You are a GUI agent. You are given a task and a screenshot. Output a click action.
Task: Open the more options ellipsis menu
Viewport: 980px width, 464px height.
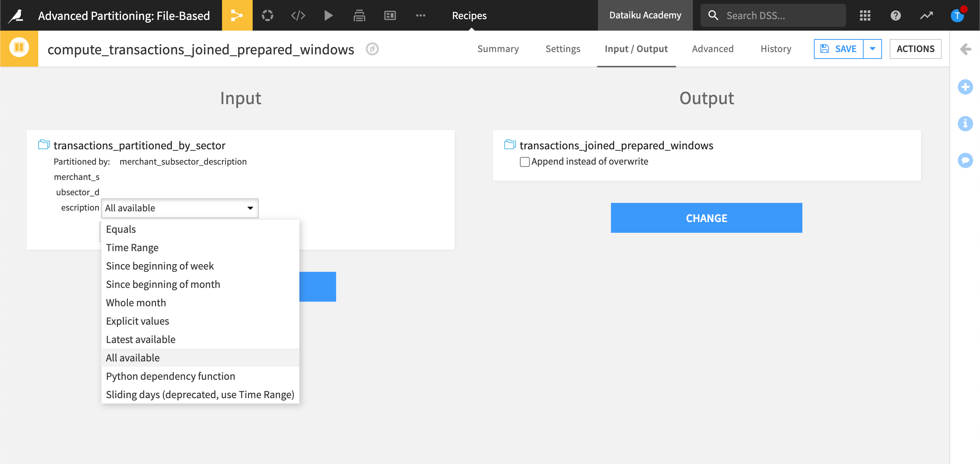tap(421, 15)
